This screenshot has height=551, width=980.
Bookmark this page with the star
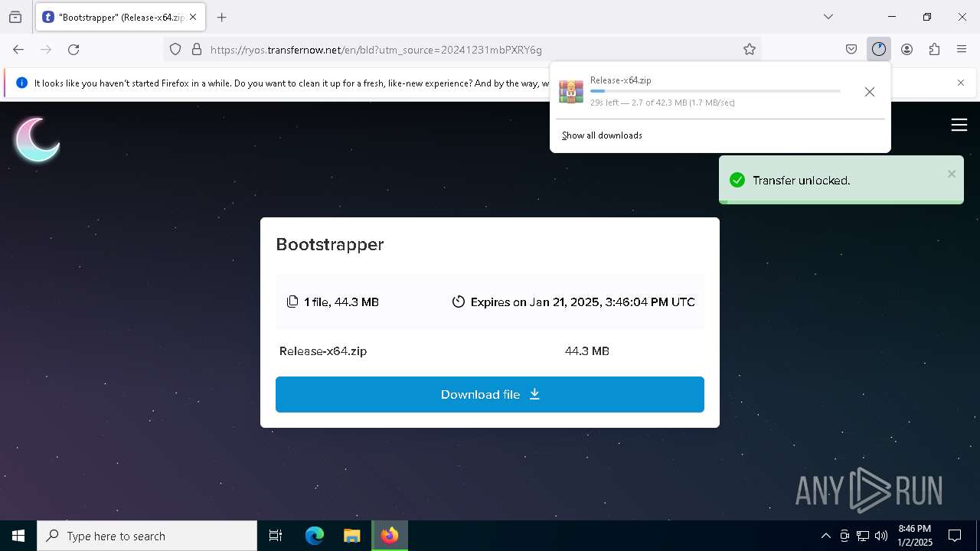tap(750, 49)
